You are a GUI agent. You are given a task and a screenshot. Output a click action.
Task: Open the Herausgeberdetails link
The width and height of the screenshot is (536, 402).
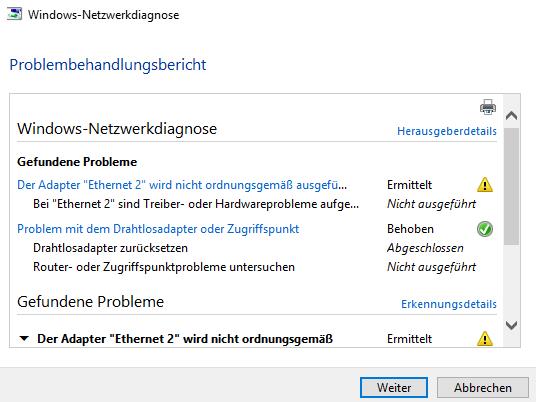pos(446,131)
